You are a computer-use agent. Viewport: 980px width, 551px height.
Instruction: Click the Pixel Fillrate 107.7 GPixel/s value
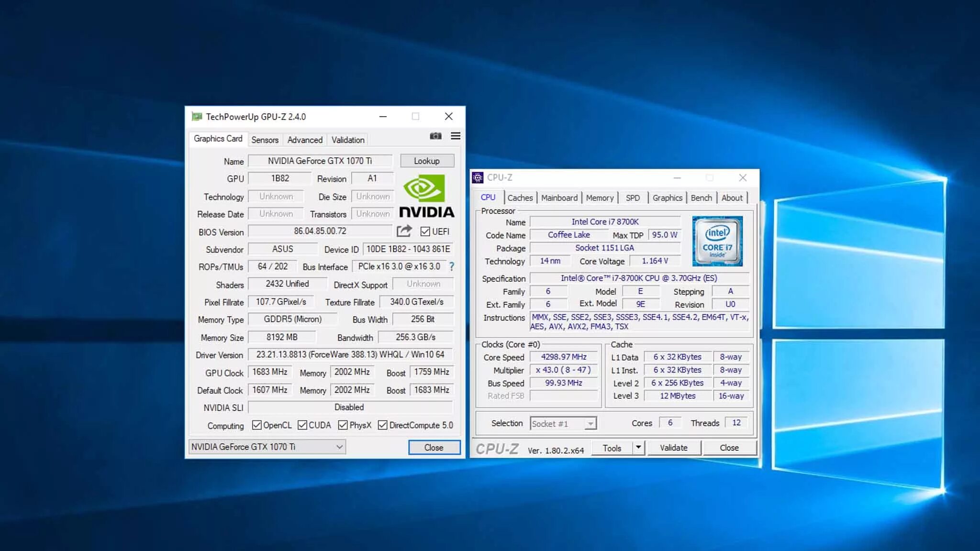pyautogui.click(x=281, y=302)
